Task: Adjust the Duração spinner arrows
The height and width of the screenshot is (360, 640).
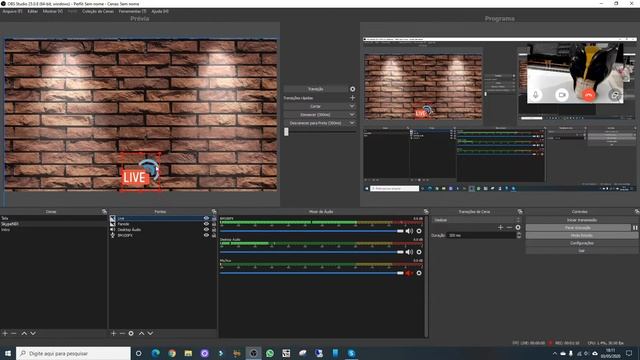Action: (519, 235)
